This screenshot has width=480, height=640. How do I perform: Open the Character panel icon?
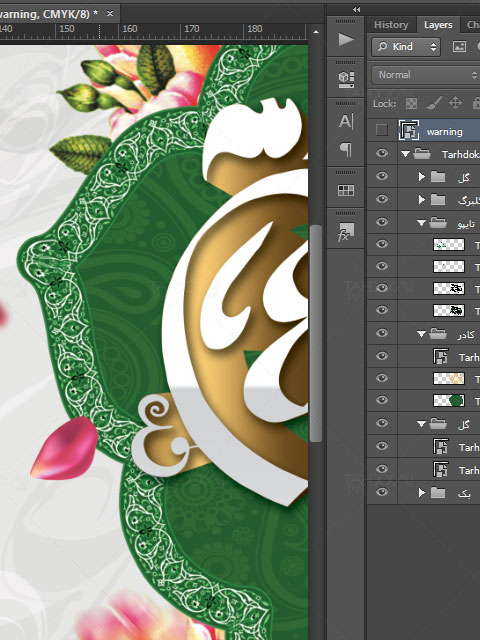[346, 121]
